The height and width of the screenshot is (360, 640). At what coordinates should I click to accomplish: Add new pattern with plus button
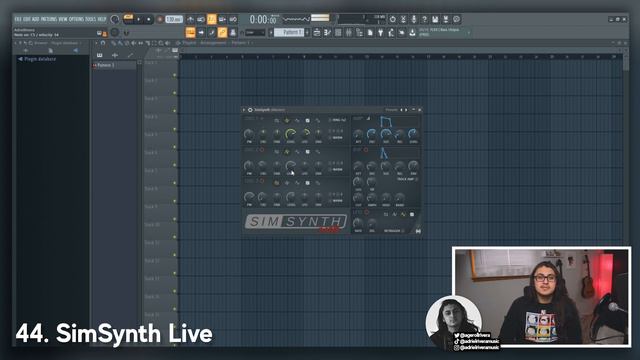click(x=307, y=32)
